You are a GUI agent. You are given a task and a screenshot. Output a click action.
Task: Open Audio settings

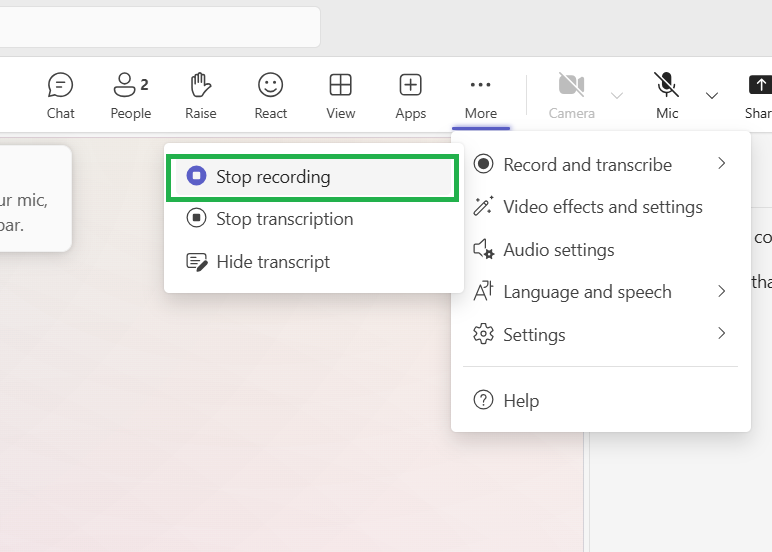pos(558,250)
